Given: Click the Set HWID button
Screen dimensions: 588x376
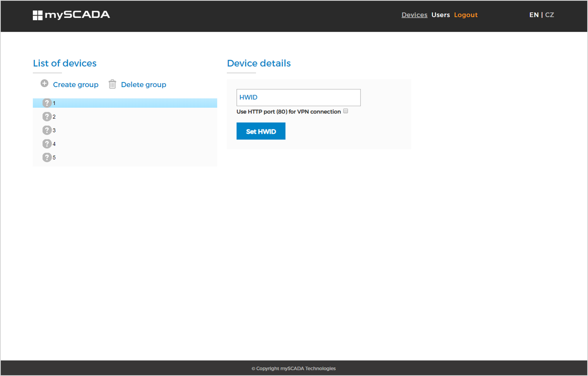Looking at the screenshot, I should click(x=261, y=131).
